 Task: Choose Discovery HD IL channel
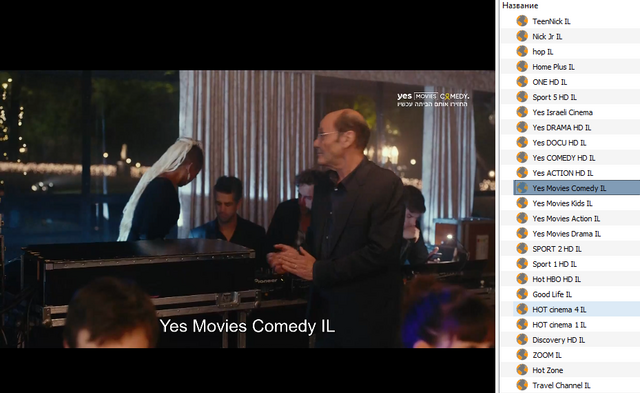tap(558, 340)
